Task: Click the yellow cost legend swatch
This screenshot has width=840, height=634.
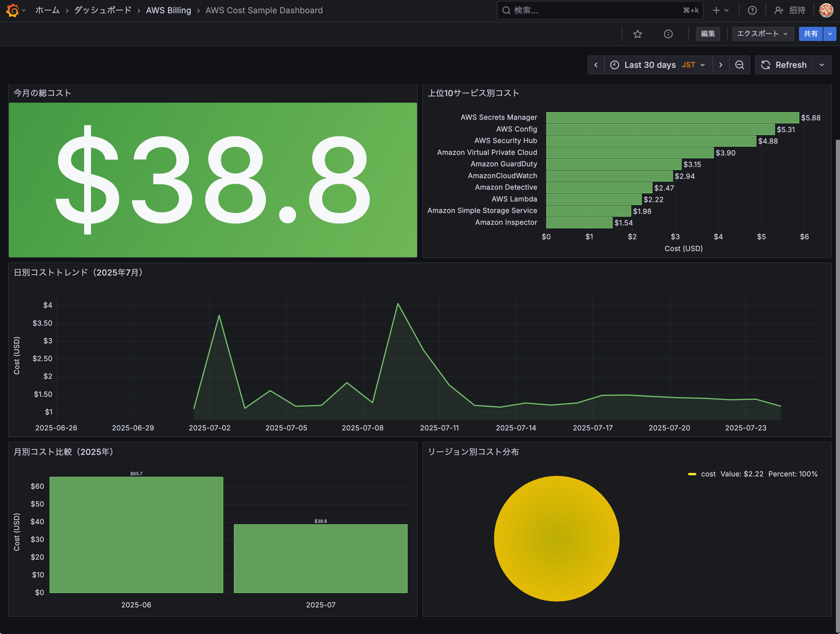Action: click(x=692, y=474)
